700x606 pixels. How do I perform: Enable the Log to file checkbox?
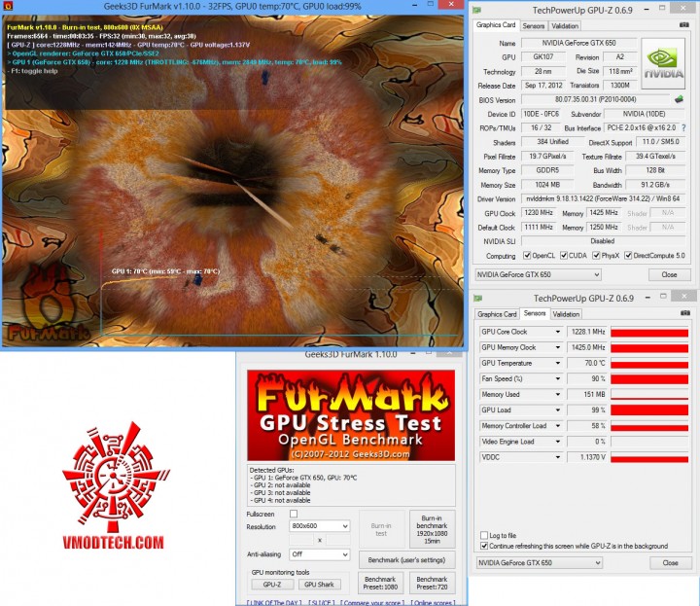click(x=484, y=535)
